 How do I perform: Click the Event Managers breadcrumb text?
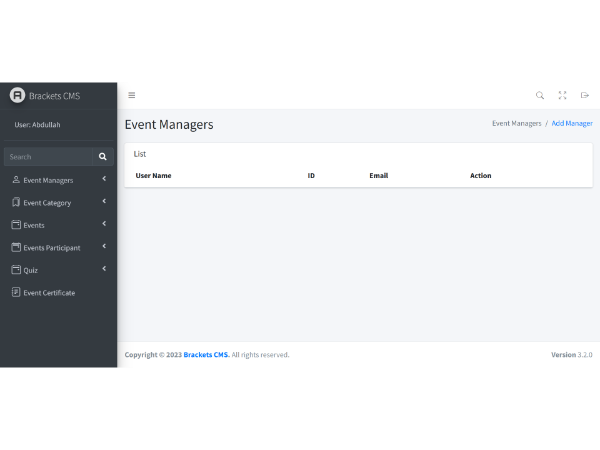(517, 124)
